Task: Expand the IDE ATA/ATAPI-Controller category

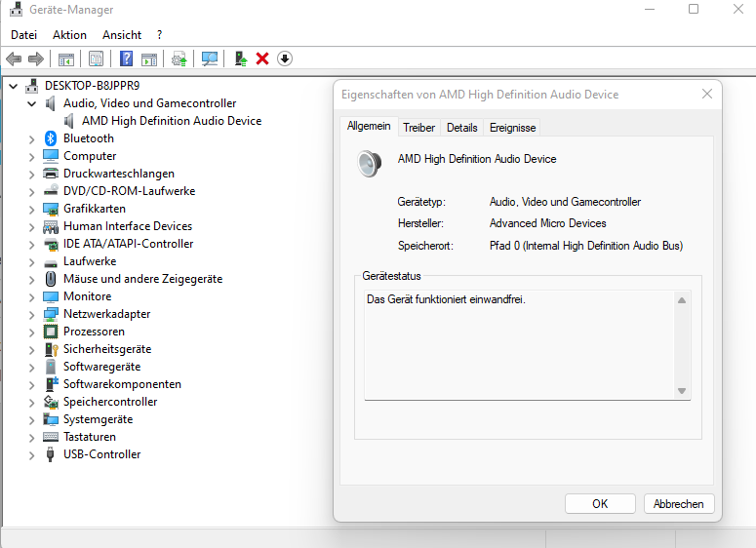Action: pos(32,245)
